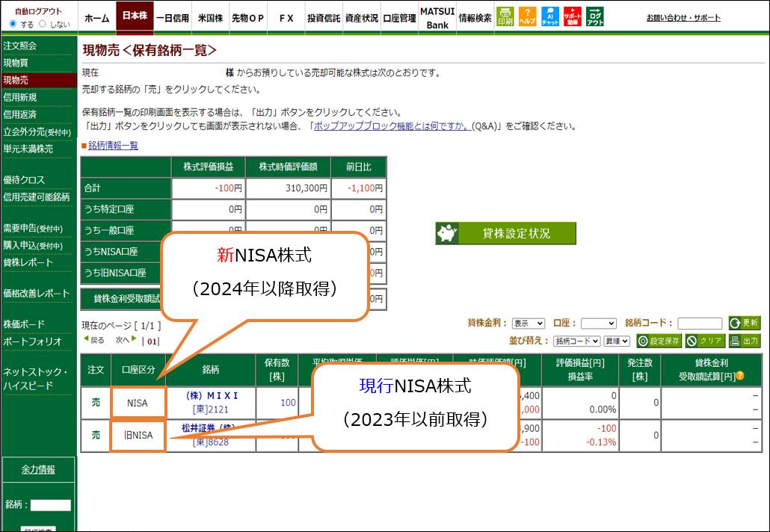
Task: Open the 一日信用 tab
Action: point(173,18)
